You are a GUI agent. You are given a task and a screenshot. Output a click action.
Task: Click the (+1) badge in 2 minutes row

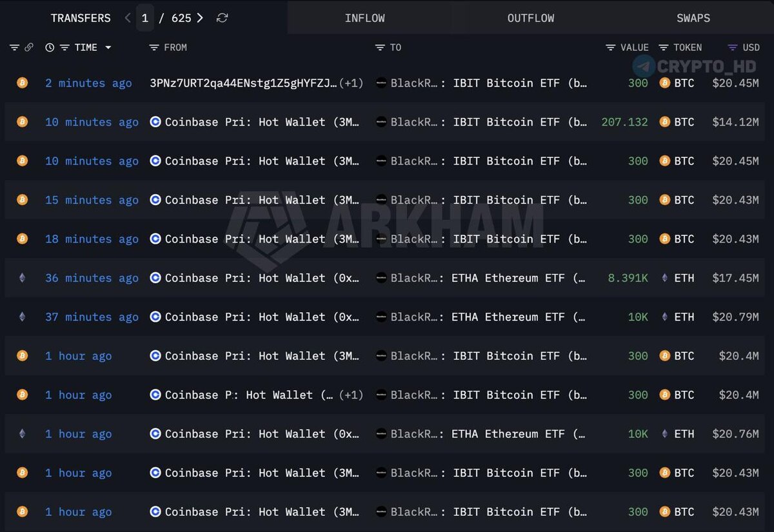tap(351, 83)
